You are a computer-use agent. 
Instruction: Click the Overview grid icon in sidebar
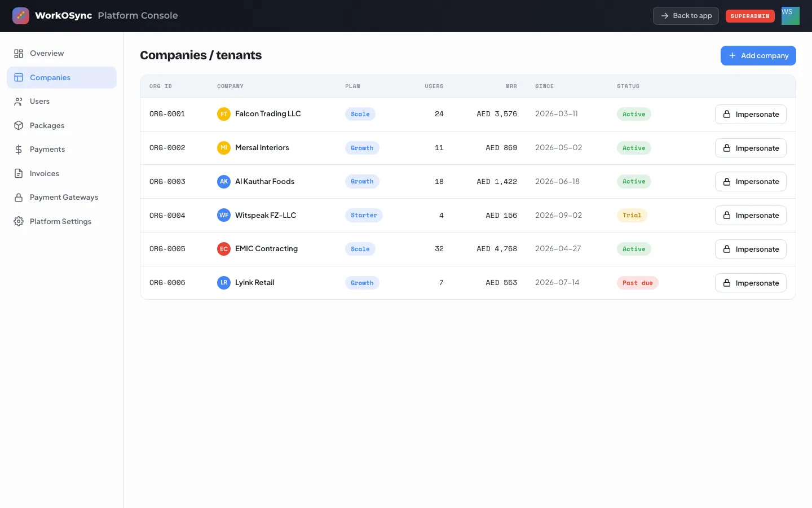19,54
